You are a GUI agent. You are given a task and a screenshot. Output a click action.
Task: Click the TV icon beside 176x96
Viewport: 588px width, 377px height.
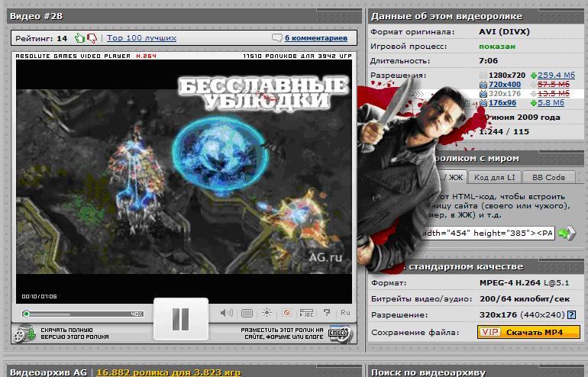click(483, 103)
